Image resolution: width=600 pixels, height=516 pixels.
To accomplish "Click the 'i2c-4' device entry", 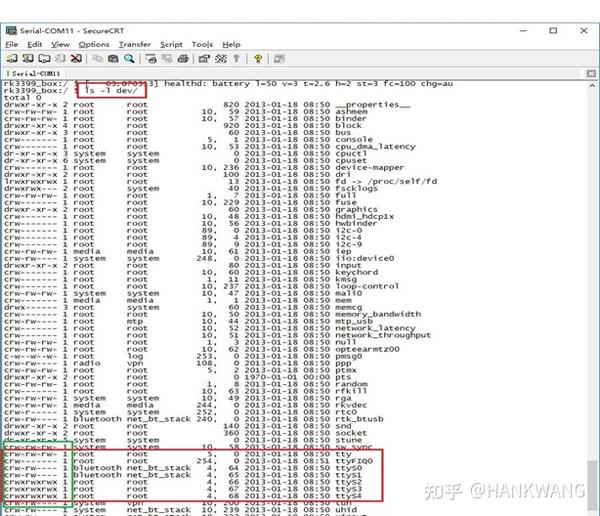I will [349, 237].
